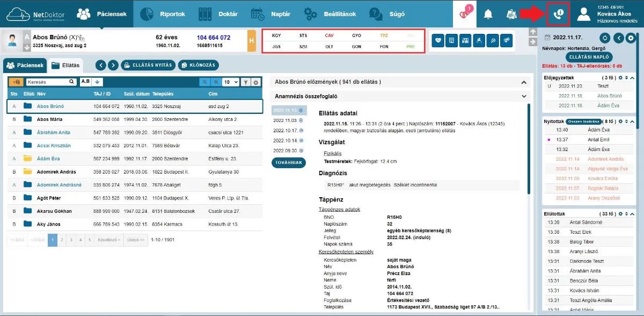Select the Acsai Krisztián patient row
The width and height of the screenshot is (644, 316).
tap(135, 145)
